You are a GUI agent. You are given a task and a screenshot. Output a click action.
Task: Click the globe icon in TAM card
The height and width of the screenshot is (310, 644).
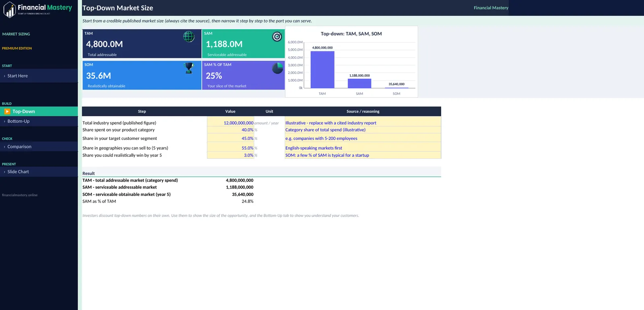[189, 37]
